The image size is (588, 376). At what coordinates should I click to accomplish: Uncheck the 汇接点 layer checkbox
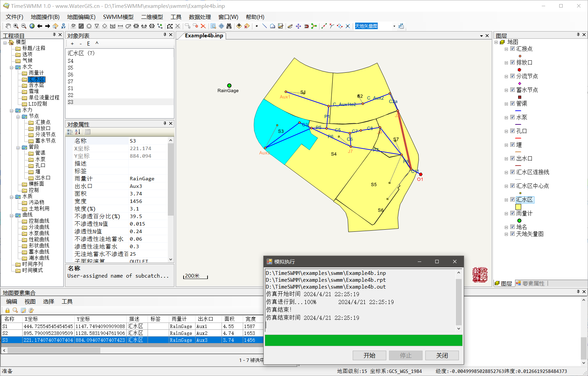(512, 49)
